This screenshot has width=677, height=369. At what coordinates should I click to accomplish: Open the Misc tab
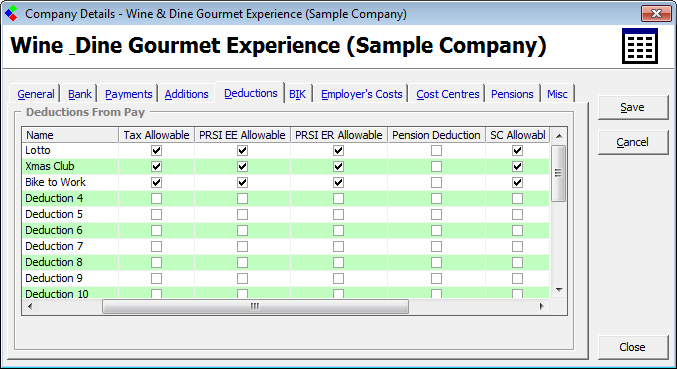click(557, 94)
